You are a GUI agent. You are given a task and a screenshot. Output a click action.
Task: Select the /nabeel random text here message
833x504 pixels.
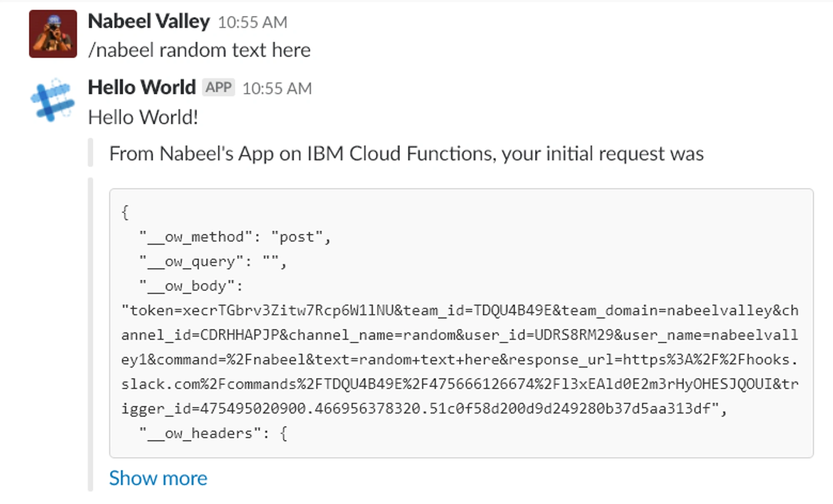(200, 50)
